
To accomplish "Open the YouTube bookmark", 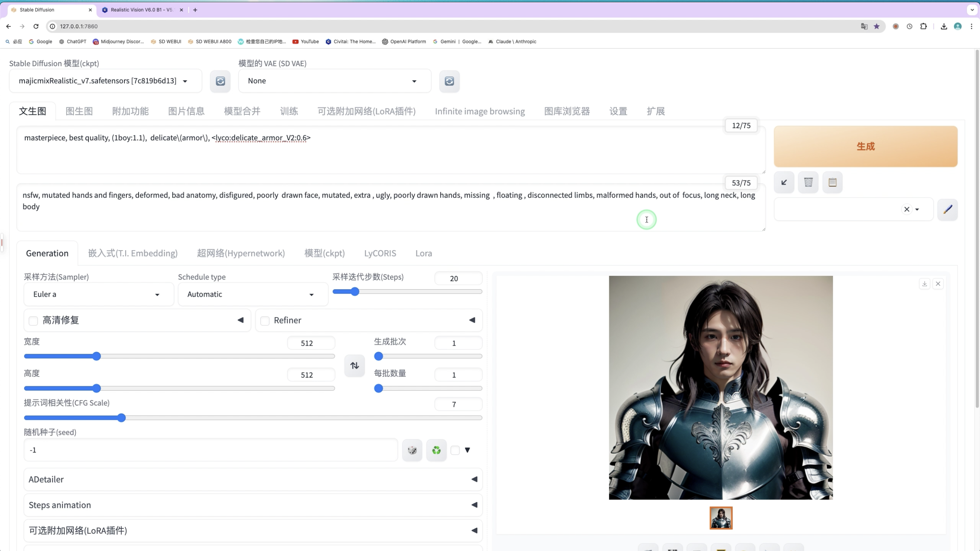I will coord(305,42).
